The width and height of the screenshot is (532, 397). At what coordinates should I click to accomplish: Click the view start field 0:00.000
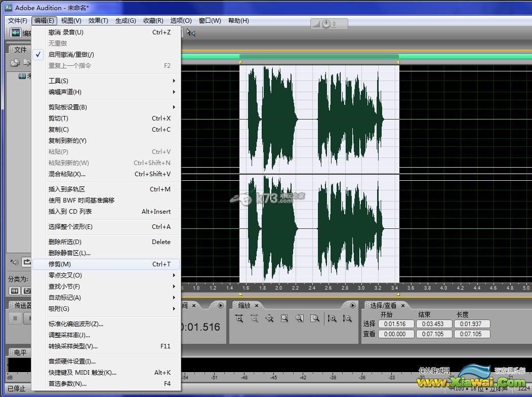(396, 334)
